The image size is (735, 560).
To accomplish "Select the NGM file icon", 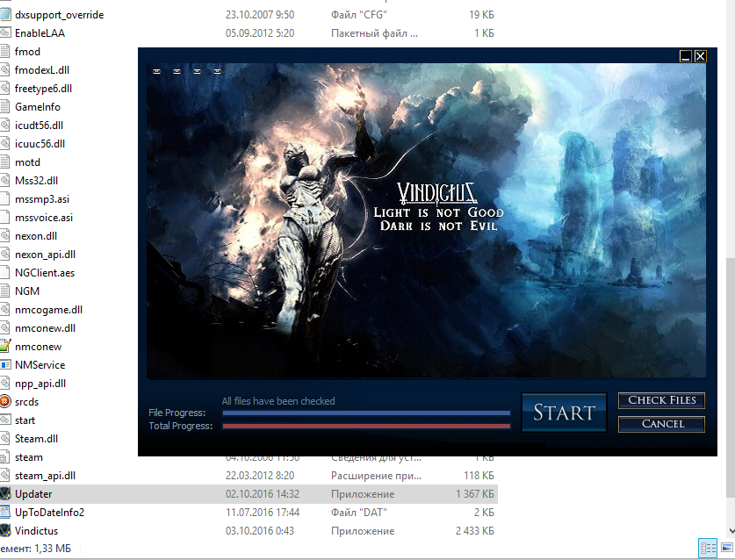I will coord(5,291).
